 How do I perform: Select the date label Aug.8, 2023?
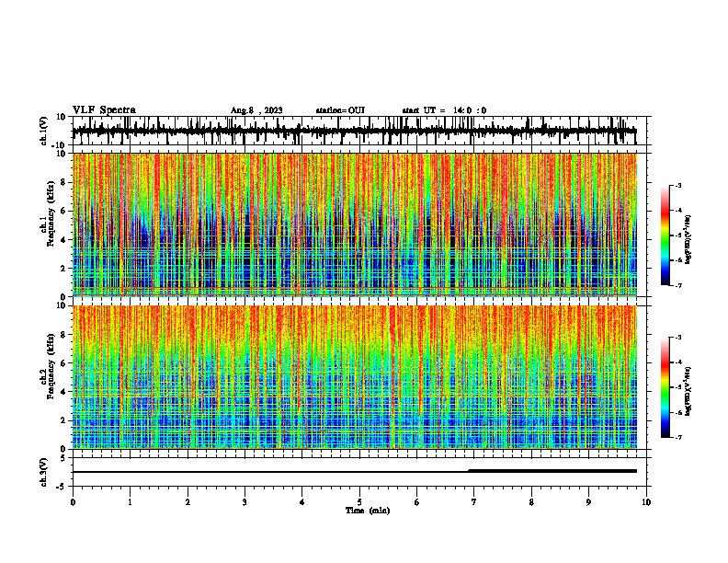point(256,110)
